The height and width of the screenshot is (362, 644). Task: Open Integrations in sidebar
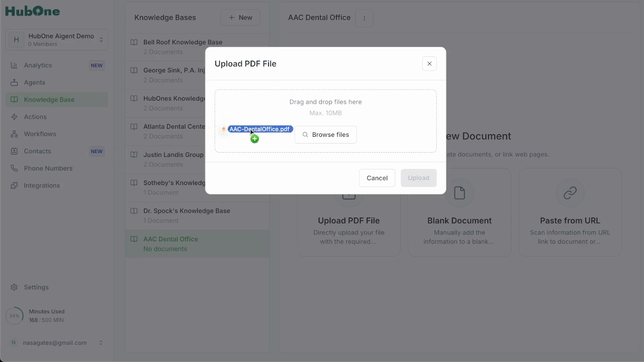click(x=57, y=185)
